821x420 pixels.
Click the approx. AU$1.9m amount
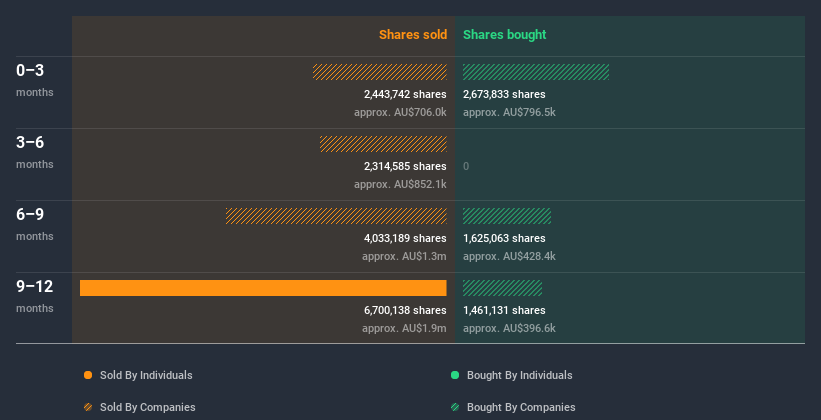(x=404, y=328)
